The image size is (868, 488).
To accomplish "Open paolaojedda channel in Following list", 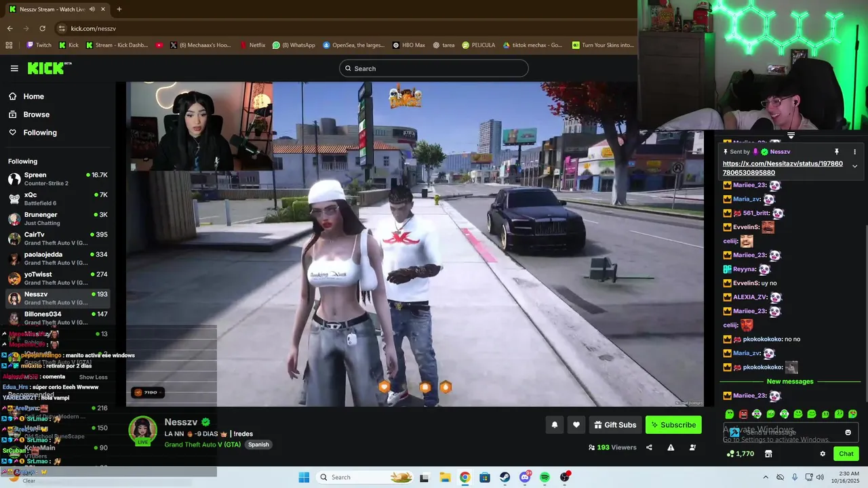I will pyautogui.click(x=58, y=258).
